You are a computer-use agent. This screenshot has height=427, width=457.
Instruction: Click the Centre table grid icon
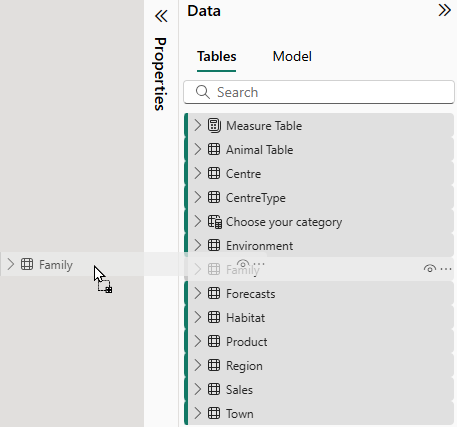tap(214, 174)
